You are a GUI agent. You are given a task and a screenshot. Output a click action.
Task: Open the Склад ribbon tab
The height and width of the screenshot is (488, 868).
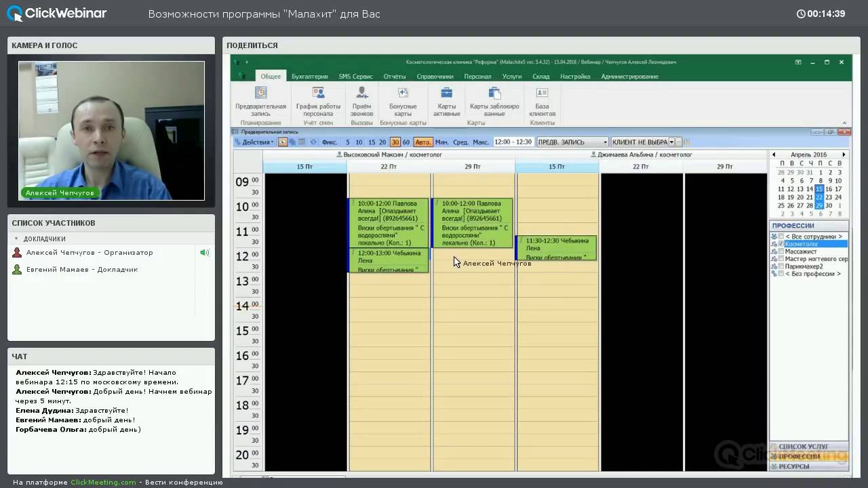pos(540,77)
